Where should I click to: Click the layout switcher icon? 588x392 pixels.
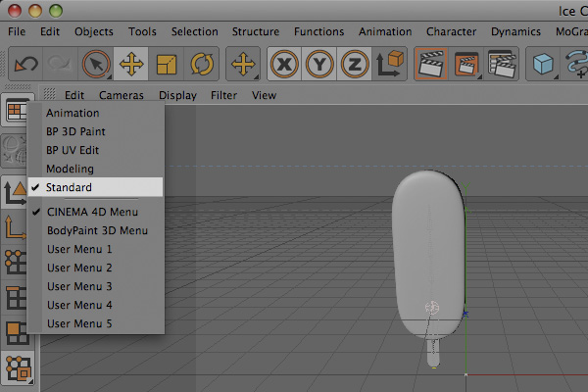(x=15, y=111)
